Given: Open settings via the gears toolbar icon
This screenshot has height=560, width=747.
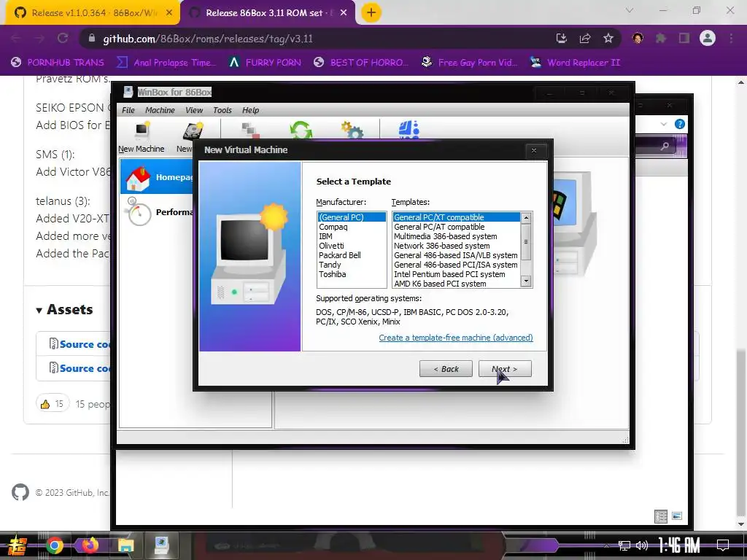Looking at the screenshot, I should point(352,130).
